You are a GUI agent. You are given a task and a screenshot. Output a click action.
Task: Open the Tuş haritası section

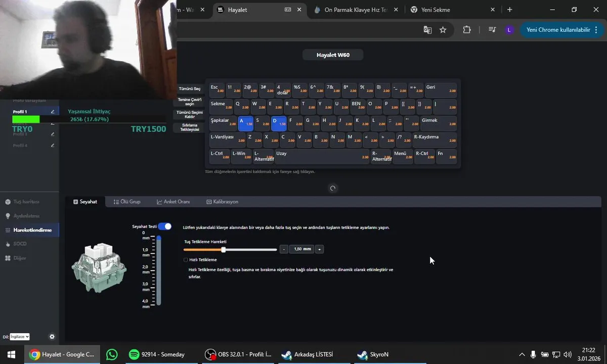tap(26, 202)
